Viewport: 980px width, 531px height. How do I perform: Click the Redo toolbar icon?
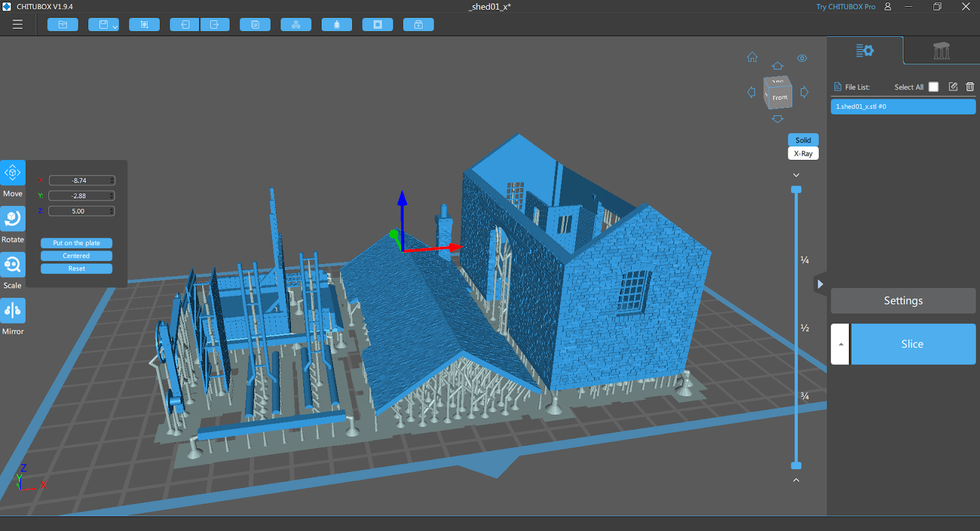214,24
